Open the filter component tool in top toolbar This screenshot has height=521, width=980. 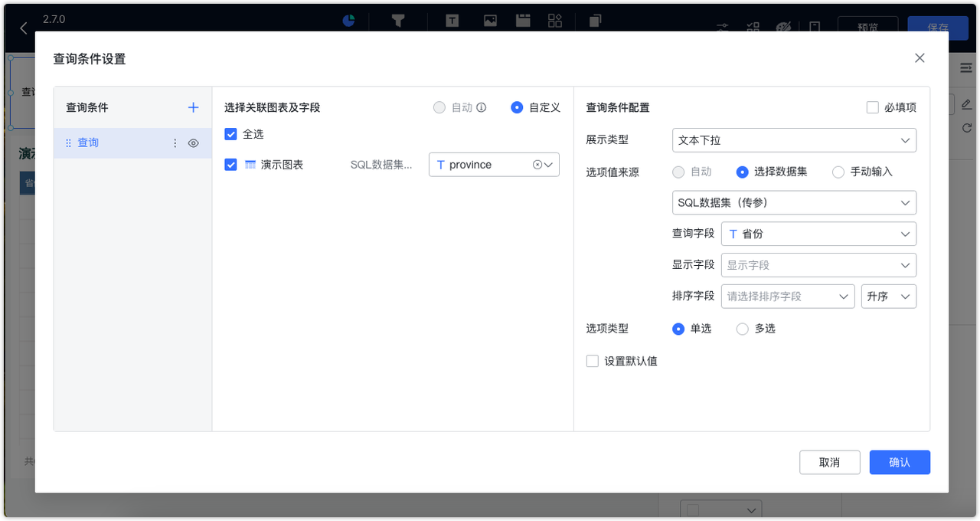397,21
